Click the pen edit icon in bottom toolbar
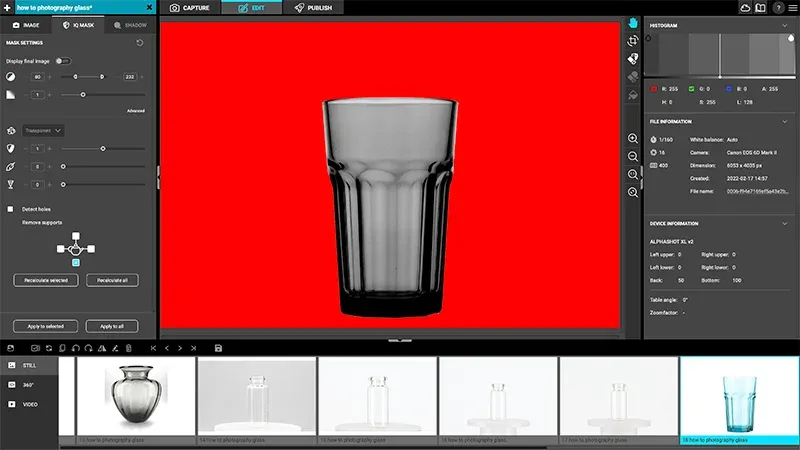Viewport: 800px width, 450px height. pos(115,348)
